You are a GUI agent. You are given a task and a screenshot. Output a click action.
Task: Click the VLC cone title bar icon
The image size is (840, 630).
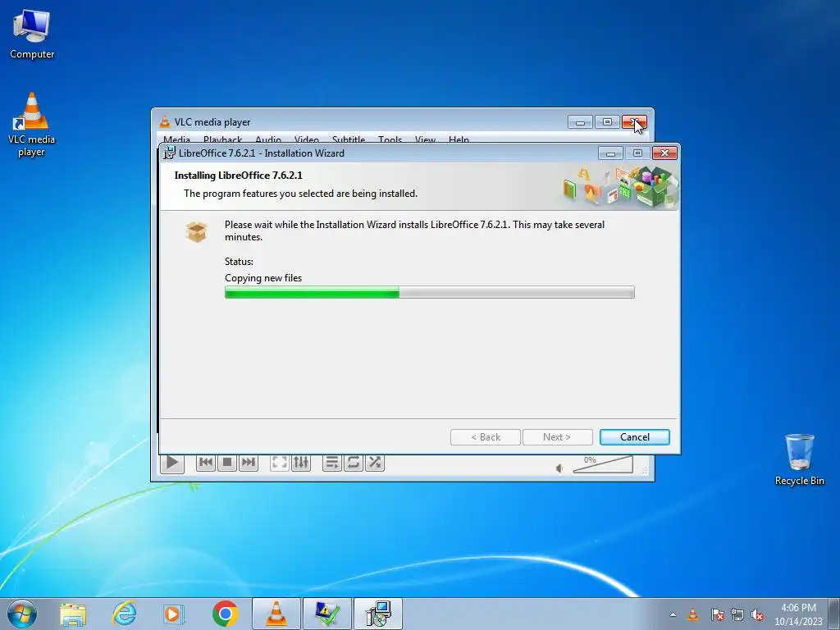coord(165,122)
